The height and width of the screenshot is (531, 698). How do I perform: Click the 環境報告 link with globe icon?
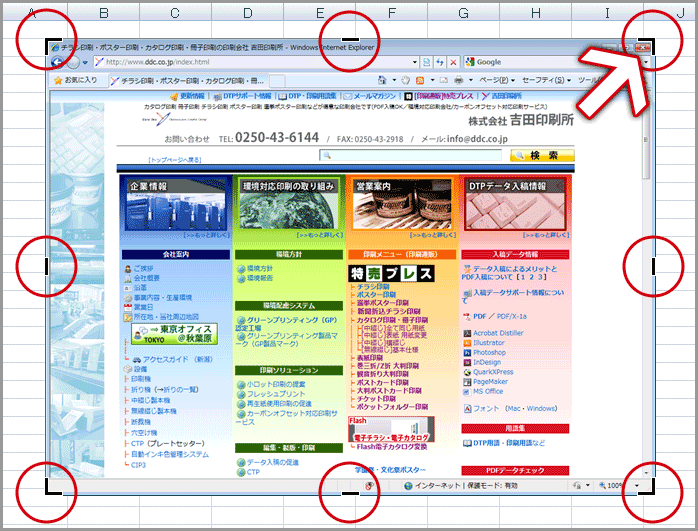click(255, 278)
